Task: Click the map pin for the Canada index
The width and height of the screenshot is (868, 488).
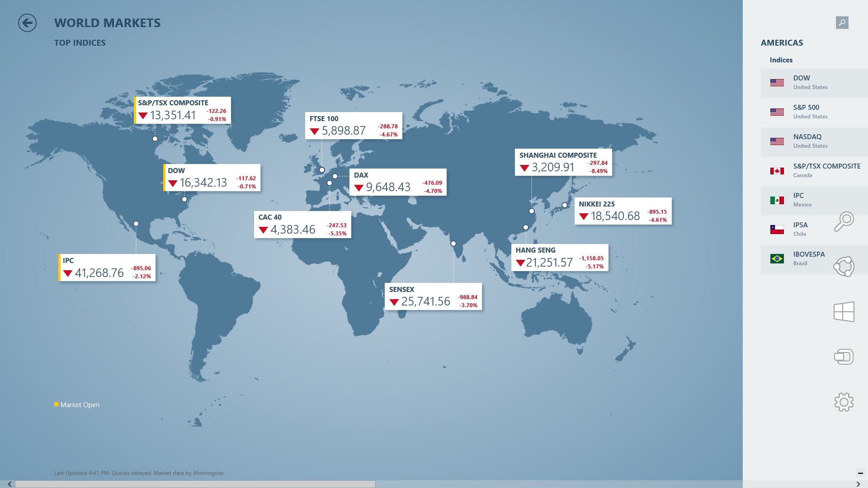Action: click(x=155, y=139)
